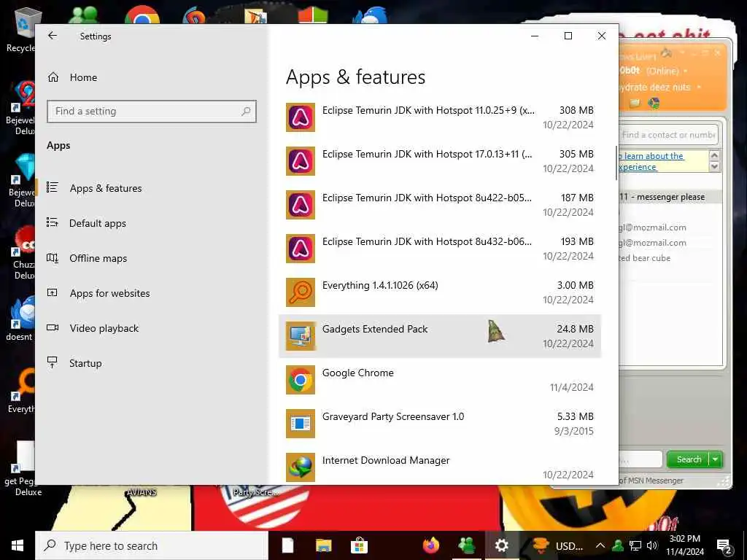Click the 24.8 MB size value

tap(575, 329)
